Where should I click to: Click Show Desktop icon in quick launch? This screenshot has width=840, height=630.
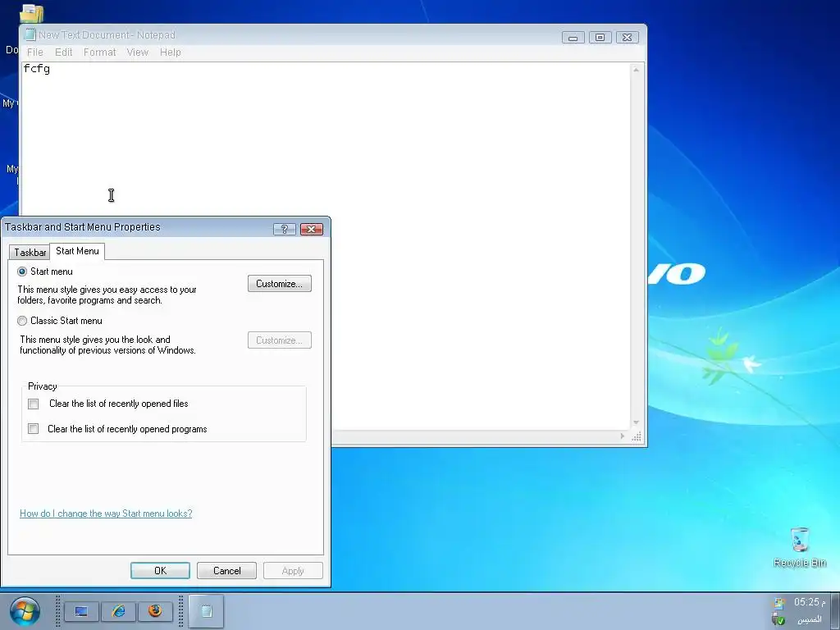[x=81, y=611]
